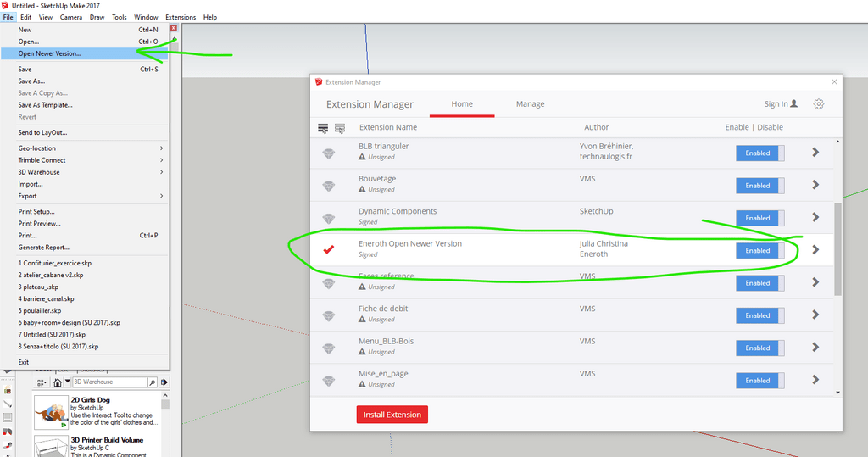Toggle Enabled switch for Eneroth Open Newer Version
Image resolution: width=868 pixels, height=457 pixels.
click(760, 250)
